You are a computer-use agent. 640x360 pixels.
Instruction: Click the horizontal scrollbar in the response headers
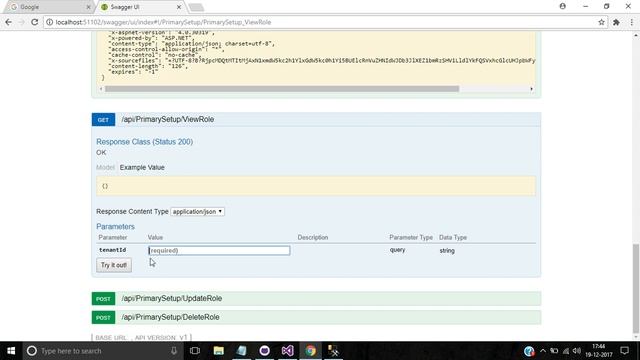tap(282, 89)
